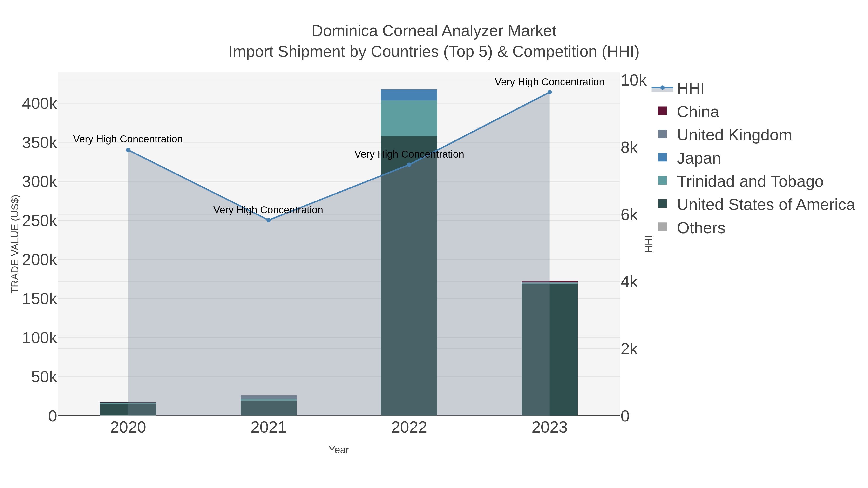This screenshot has width=868, height=488.
Task: Click the Japan segment of 2022 bar
Action: tap(409, 95)
